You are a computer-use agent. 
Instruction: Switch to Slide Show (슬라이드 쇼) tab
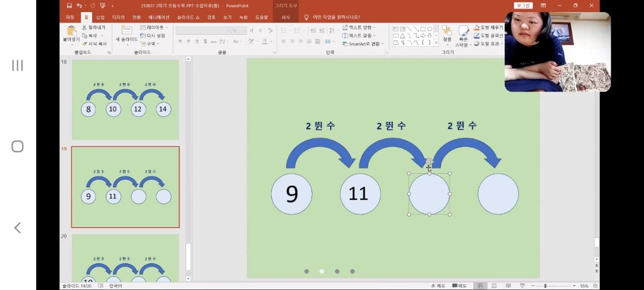pos(188,17)
